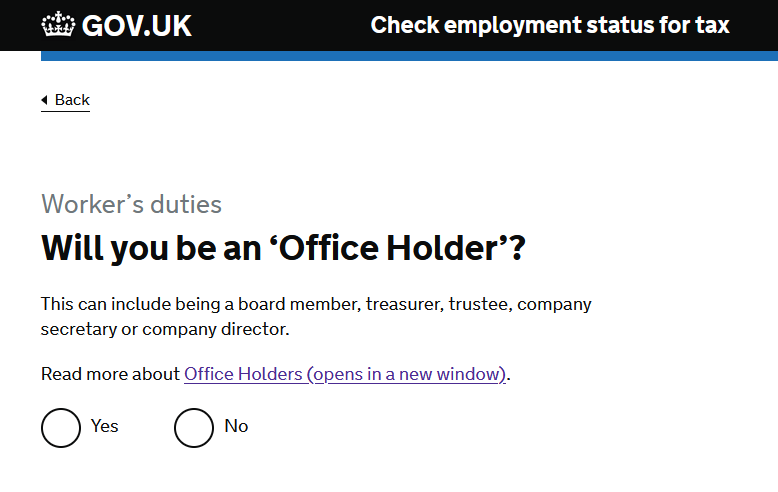The image size is (778, 492).
Task: Click the blue bar beneath the header
Action: pyautogui.click(x=409, y=56)
